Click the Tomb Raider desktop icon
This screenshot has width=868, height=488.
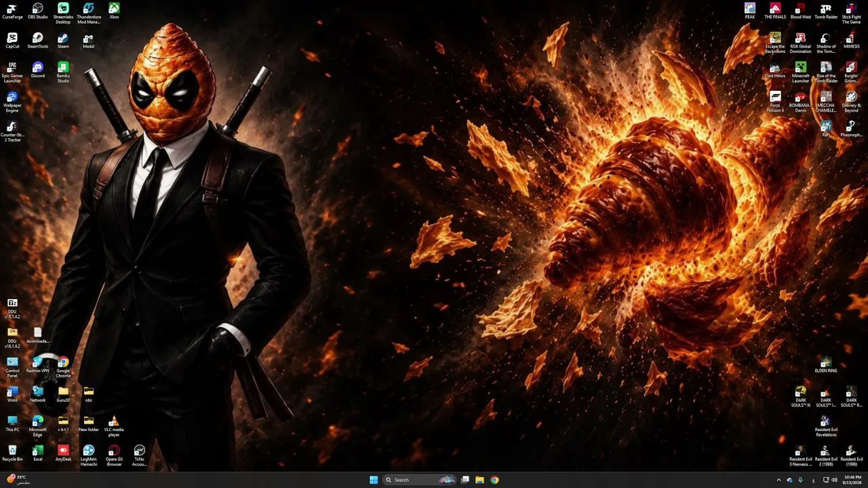(x=826, y=12)
